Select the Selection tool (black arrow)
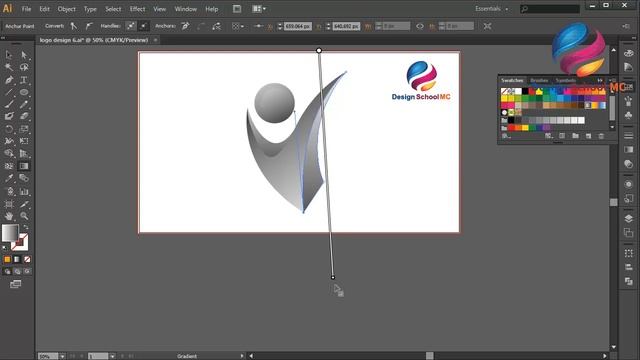Image resolution: width=640 pixels, height=360 pixels. click(9, 55)
